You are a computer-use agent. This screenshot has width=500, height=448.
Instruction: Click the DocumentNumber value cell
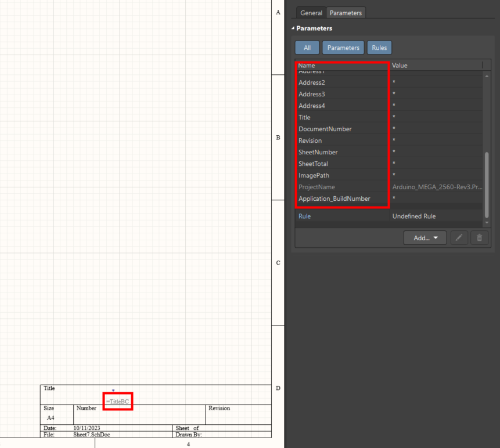[x=436, y=129]
